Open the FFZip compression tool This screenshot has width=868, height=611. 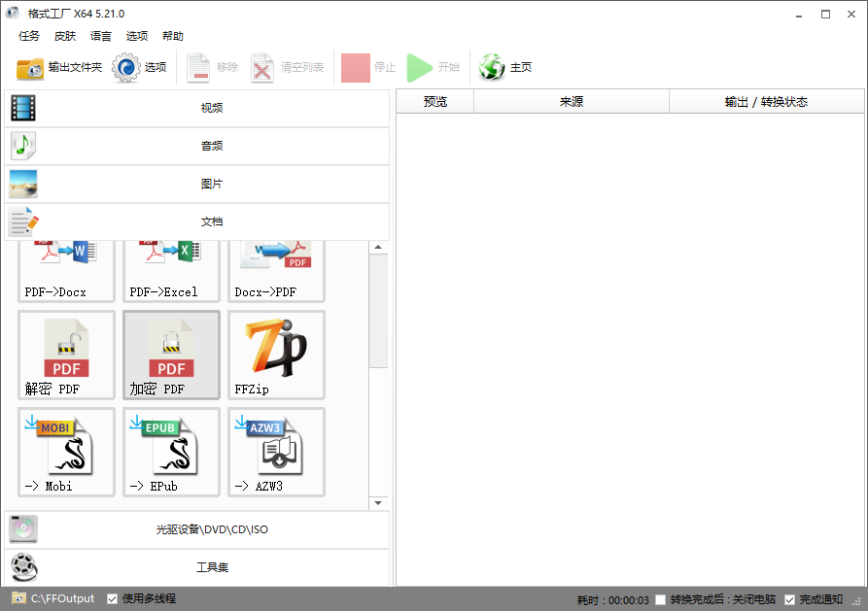click(x=276, y=355)
